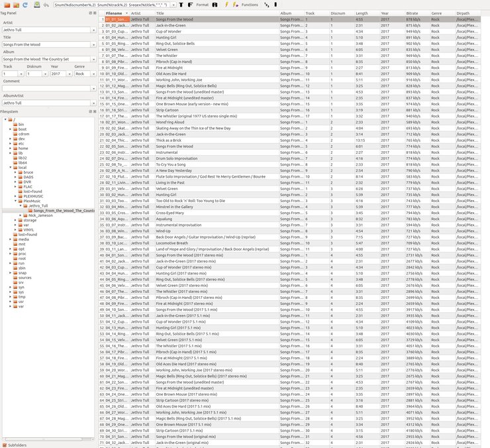Run the File to Tag (F) action
This screenshot has height=448, width=490.
point(190,5)
